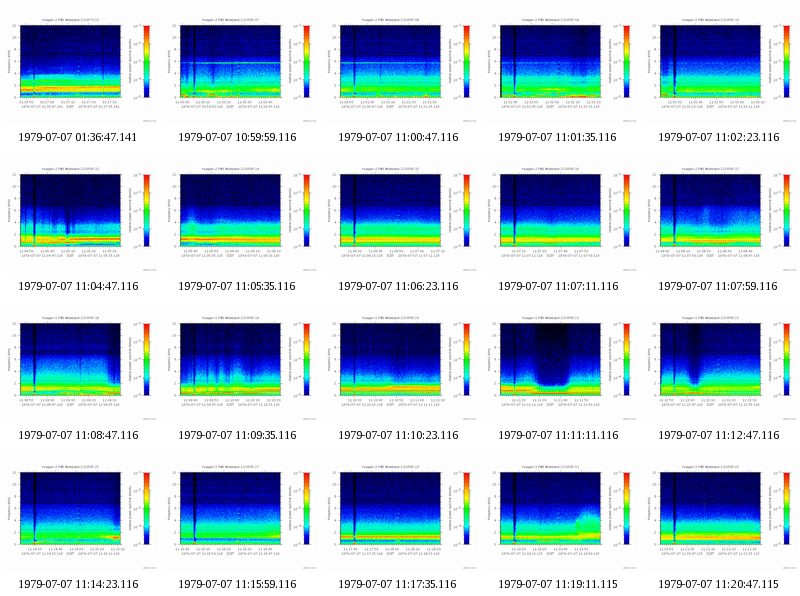
Task: Click caption 1979-07-07 01:36:47.141
Action: point(78,137)
